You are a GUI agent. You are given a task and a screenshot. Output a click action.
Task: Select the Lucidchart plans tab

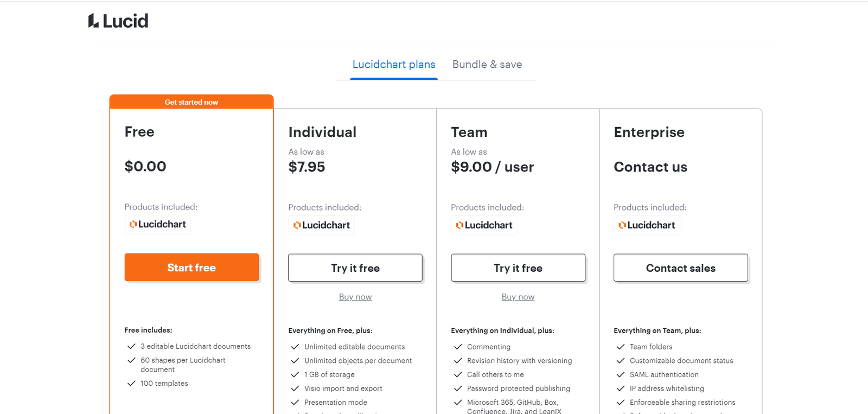pos(394,65)
